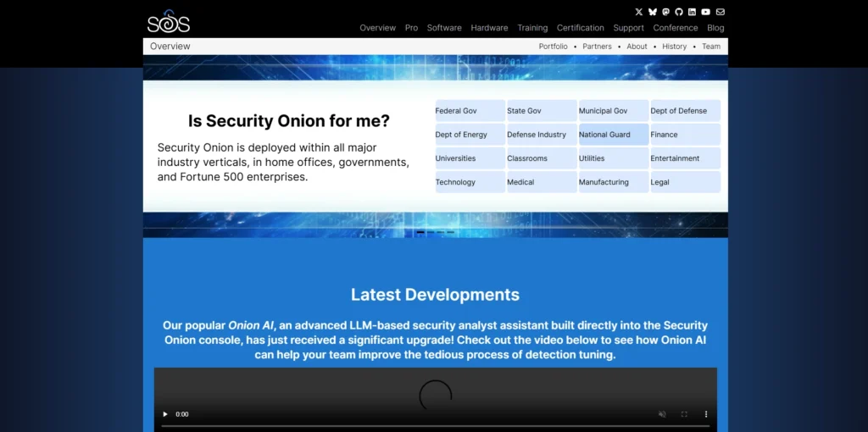868x432 pixels.
Task: Open the Blog nav menu item
Action: tap(715, 28)
